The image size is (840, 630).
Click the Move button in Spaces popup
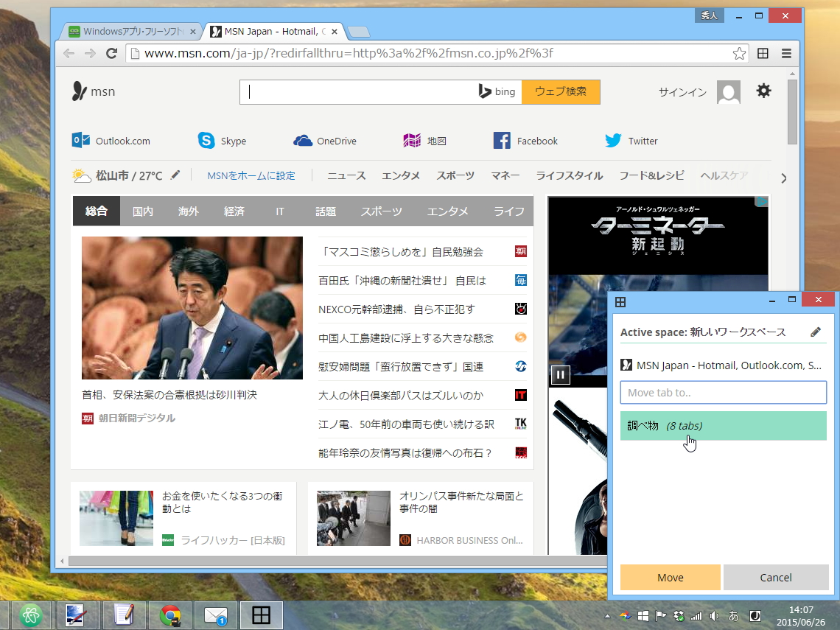click(x=671, y=577)
